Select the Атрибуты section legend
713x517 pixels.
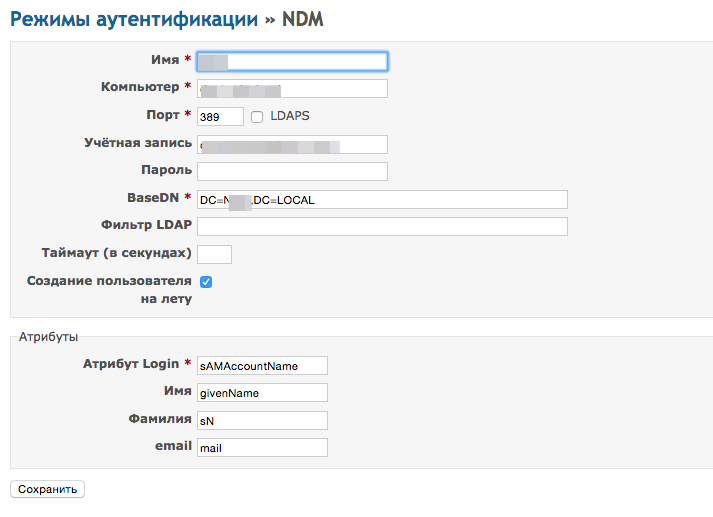48,337
